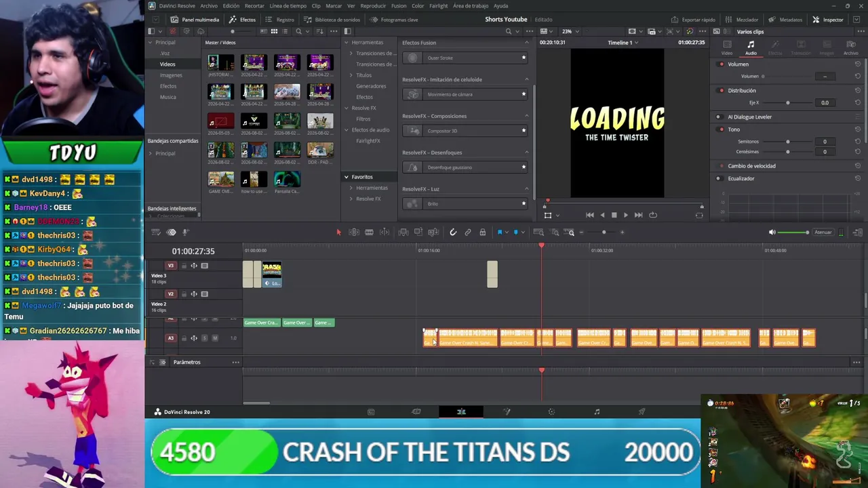
Task: Switch to the Color page icon
Action: (551, 411)
